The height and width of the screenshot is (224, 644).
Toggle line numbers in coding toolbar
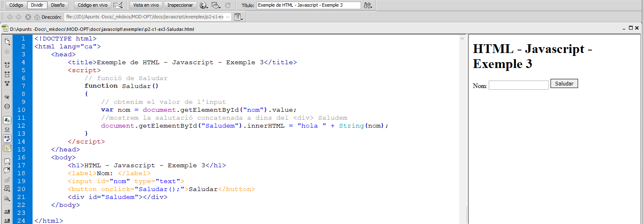point(7,120)
